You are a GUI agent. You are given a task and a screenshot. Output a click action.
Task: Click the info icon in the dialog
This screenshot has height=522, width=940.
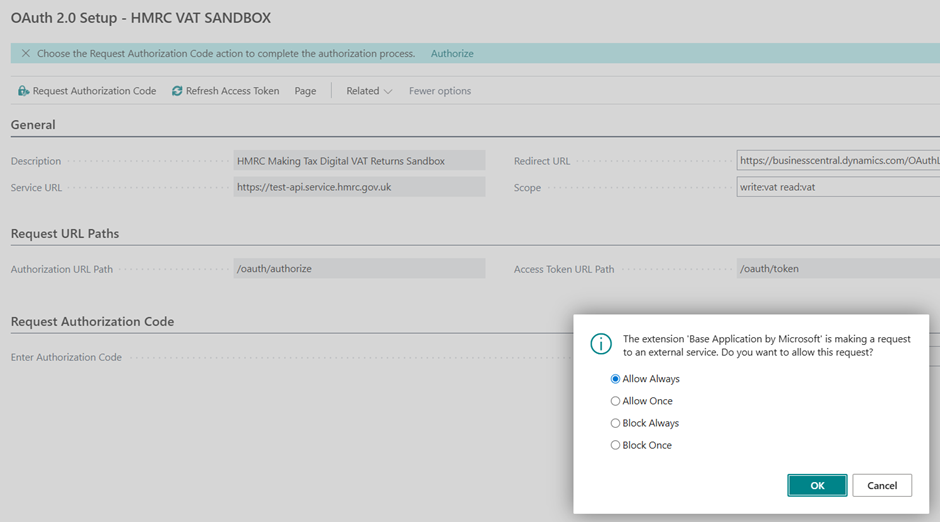601,344
